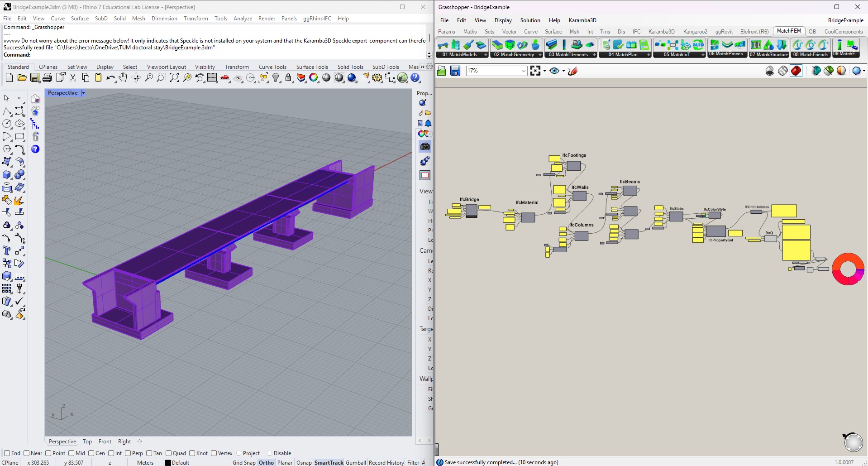Open the Karamba3D menu in Grasshopper

tap(582, 20)
